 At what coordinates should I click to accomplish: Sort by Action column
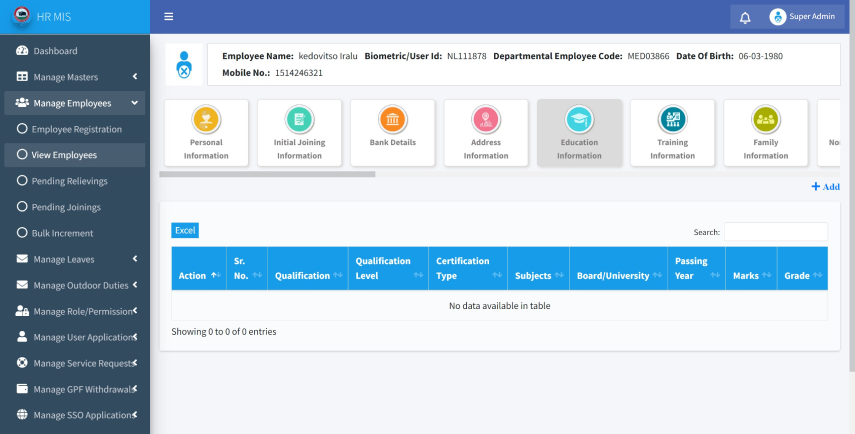(x=199, y=268)
